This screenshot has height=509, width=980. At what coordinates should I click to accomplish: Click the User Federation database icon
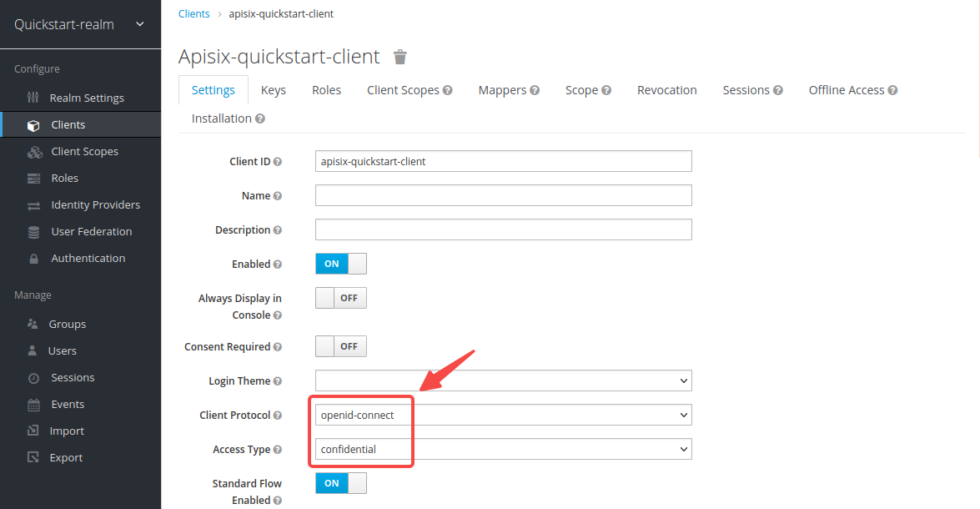click(x=33, y=232)
